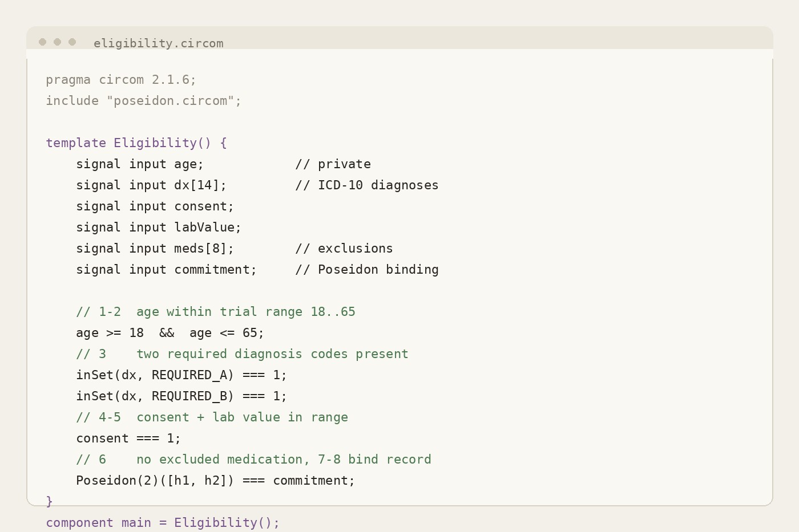The width and height of the screenshot is (799, 532).
Task: Click the 'age >= 18 && age <= 65;' line
Action: [x=170, y=333]
